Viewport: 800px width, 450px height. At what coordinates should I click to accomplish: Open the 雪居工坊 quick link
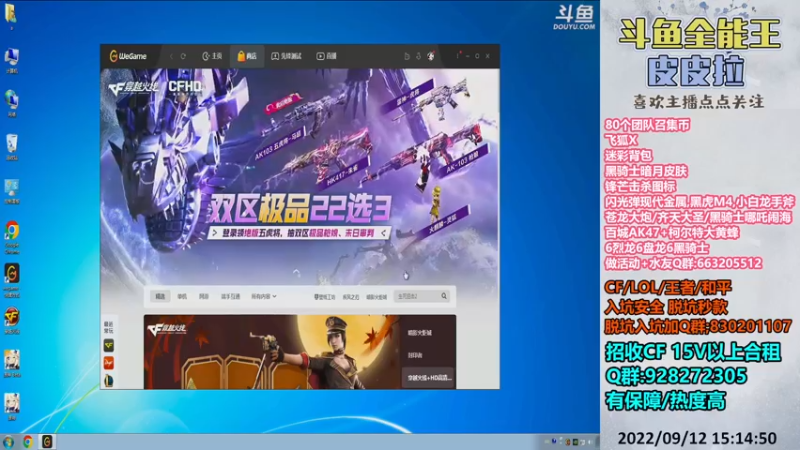(x=324, y=297)
